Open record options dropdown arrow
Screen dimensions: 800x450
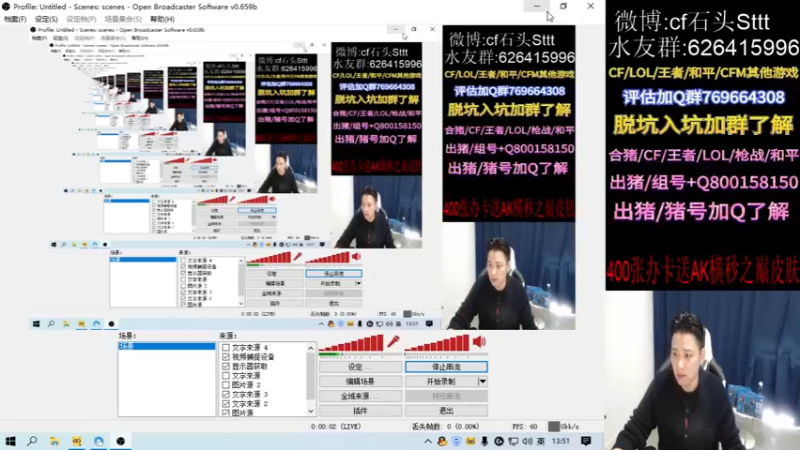click(x=482, y=381)
